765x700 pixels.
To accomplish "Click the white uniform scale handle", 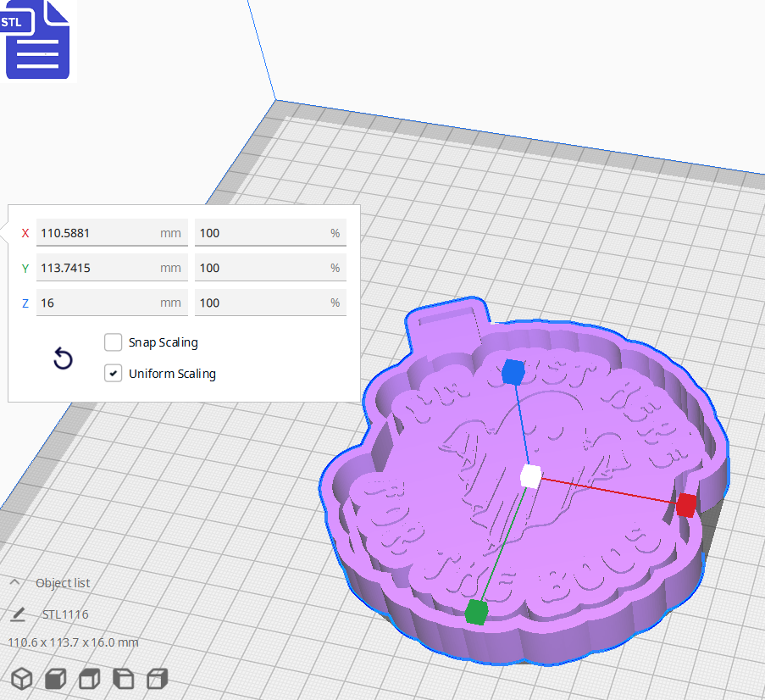I will tap(530, 477).
